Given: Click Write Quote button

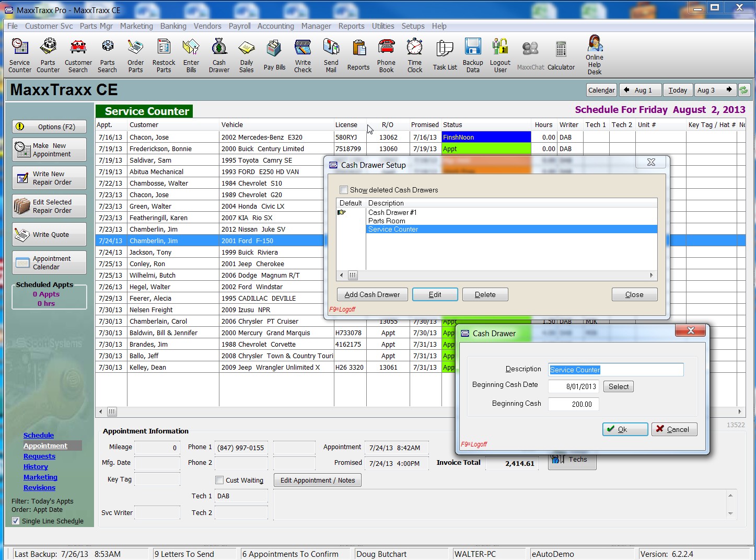Looking at the screenshot, I should pyautogui.click(x=50, y=234).
